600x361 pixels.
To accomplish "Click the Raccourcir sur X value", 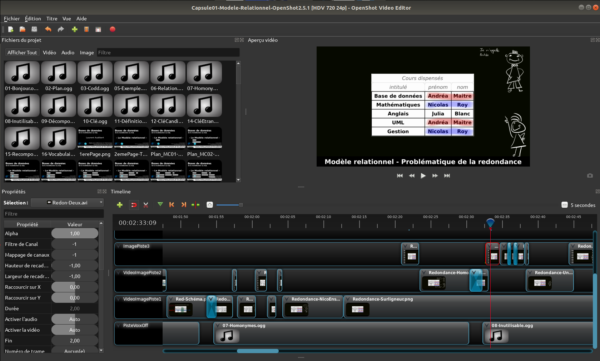I will coord(75,287).
